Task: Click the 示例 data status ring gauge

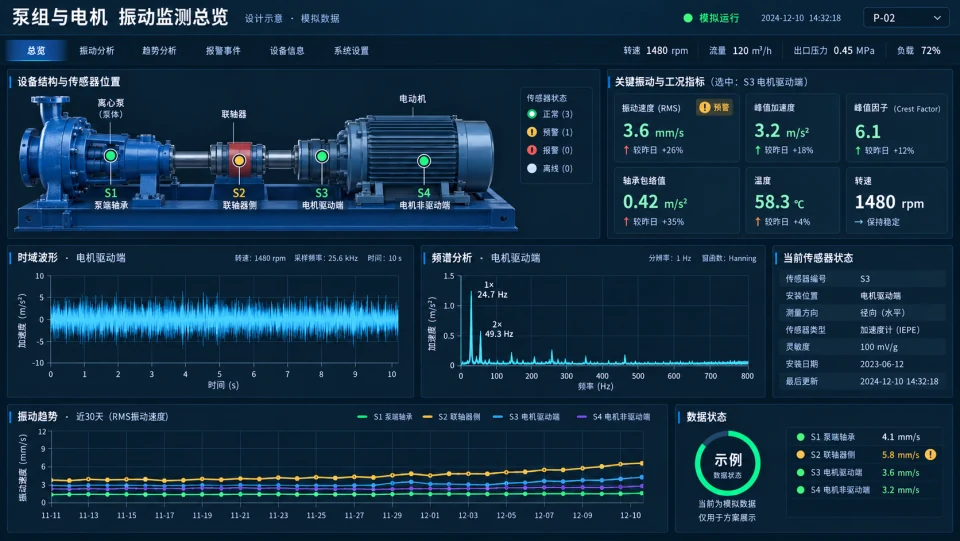Action: pyautogui.click(x=727, y=463)
